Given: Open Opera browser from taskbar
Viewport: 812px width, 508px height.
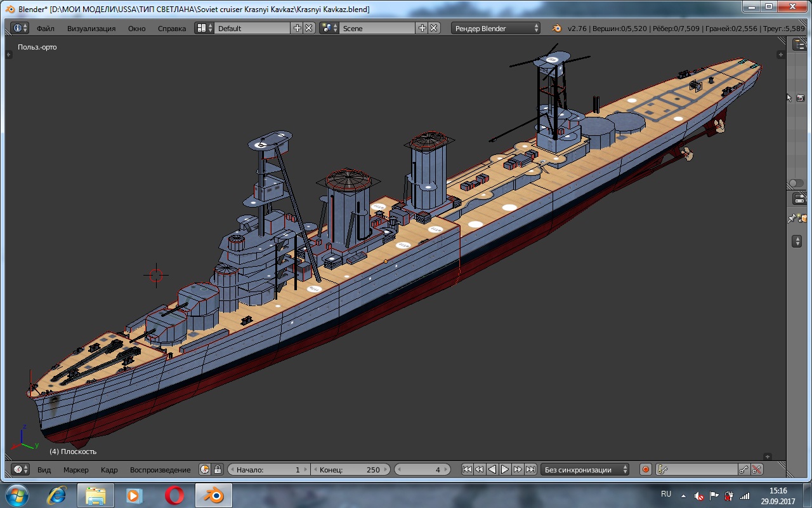Looking at the screenshot, I should [x=174, y=495].
